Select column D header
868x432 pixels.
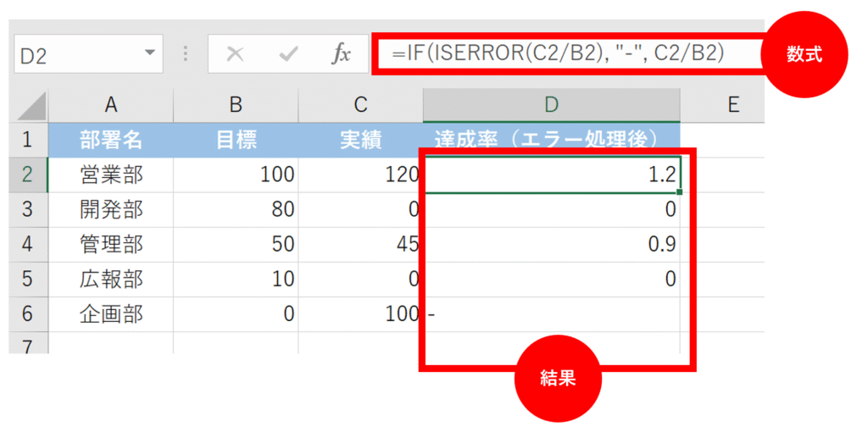click(x=551, y=105)
